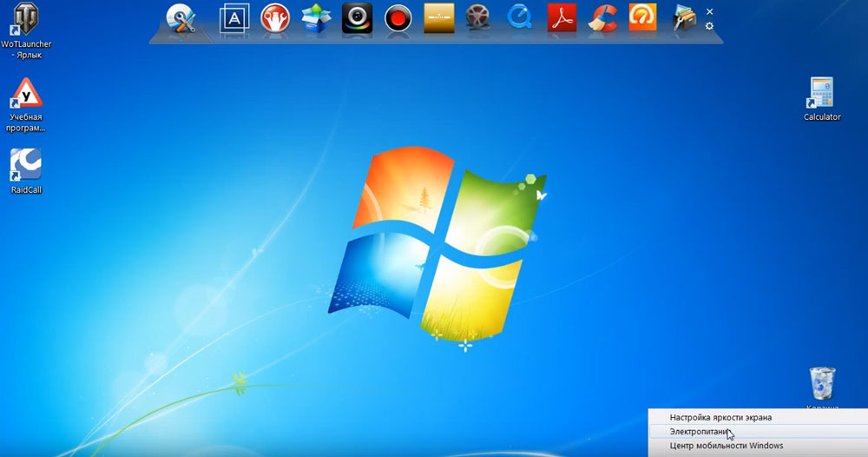Image resolution: width=868 pixels, height=457 pixels.
Task: Launch the RaidCall desktop shortcut
Action: coord(25,170)
